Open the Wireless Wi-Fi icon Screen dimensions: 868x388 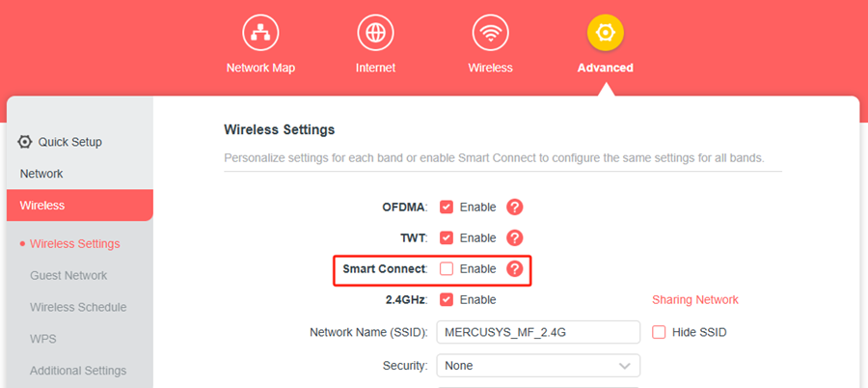(490, 33)
